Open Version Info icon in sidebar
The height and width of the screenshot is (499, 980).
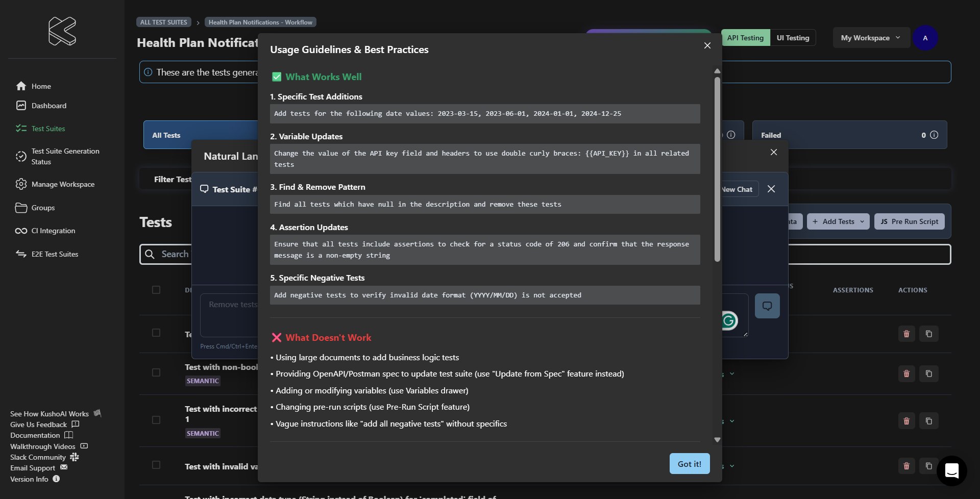coord(56,479)
